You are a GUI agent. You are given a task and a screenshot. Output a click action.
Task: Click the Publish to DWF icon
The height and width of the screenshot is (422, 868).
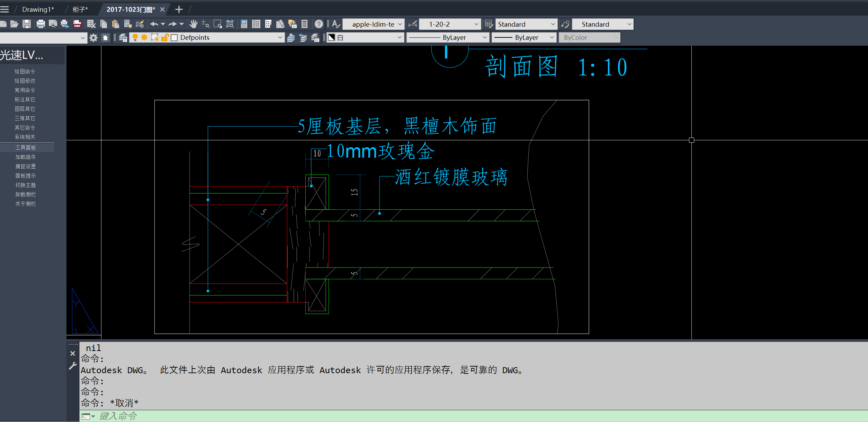[77, 24]
